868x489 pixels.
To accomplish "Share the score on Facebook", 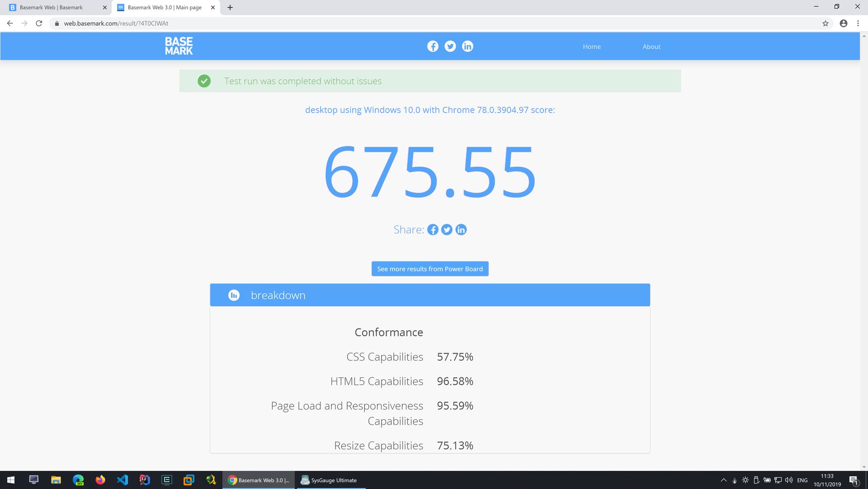I will [432, 230].
